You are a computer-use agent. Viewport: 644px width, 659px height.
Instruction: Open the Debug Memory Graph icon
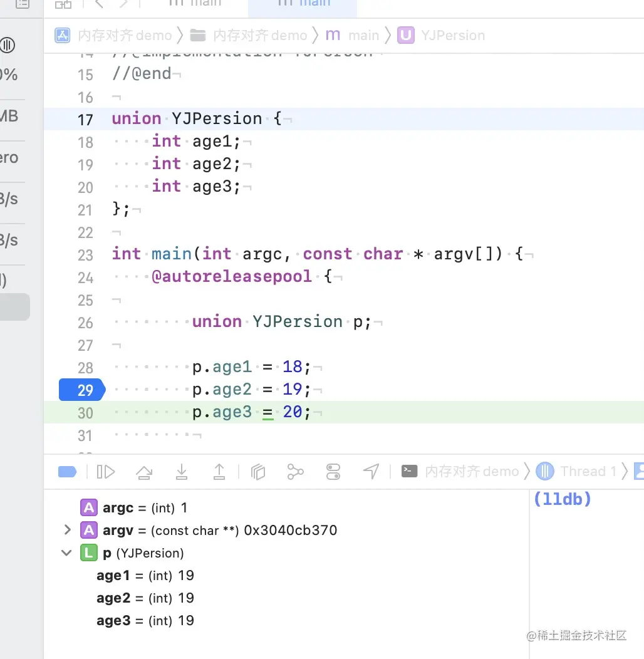tap(295, 472)
